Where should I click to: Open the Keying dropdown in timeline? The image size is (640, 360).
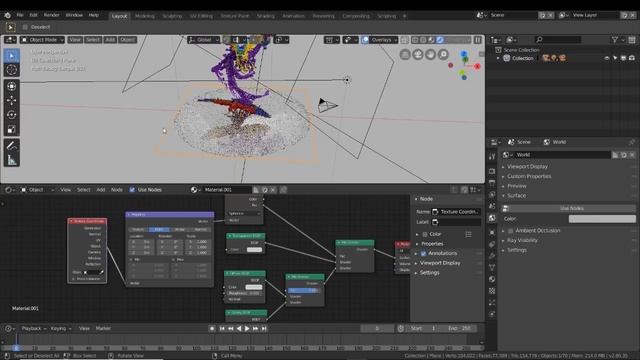point(61,329)
